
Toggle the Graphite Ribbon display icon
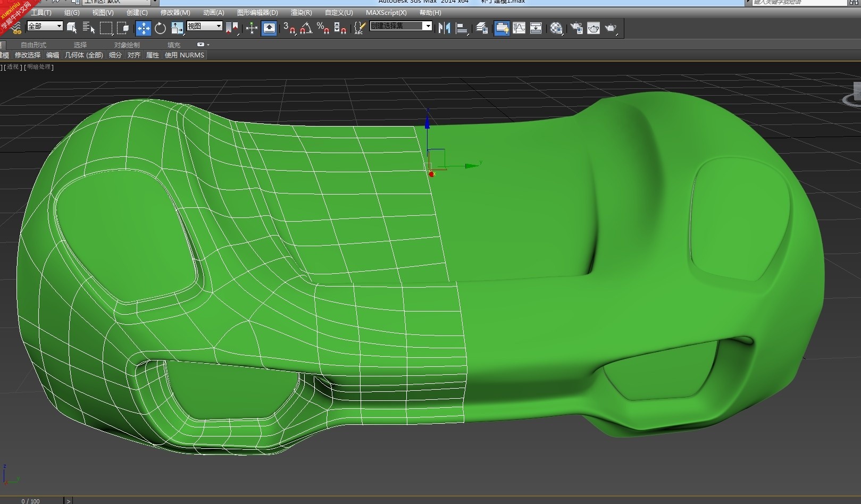pyautogui.click(x=501, y=28)
